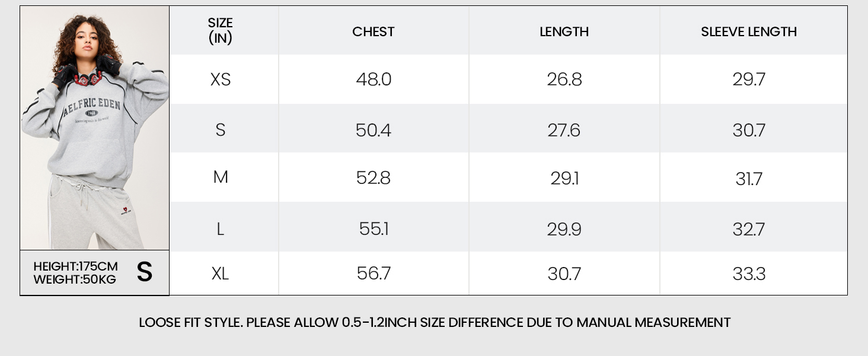Click the SIZE (IN) header cell
The height and width of the screenshot is (356, 868).
tap(220, 30)
